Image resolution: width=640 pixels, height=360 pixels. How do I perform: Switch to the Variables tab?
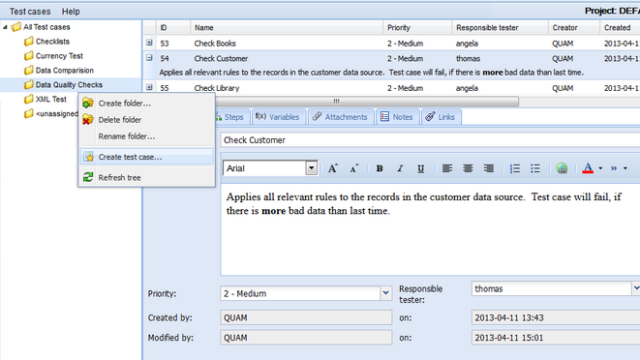pos(278,117)
